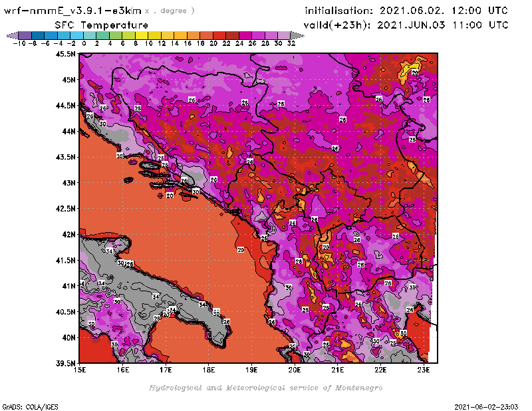Click the "initialisation: 2021.06.02. 12:00 UTC" line

pyautogui.click(x=406, y=11)
